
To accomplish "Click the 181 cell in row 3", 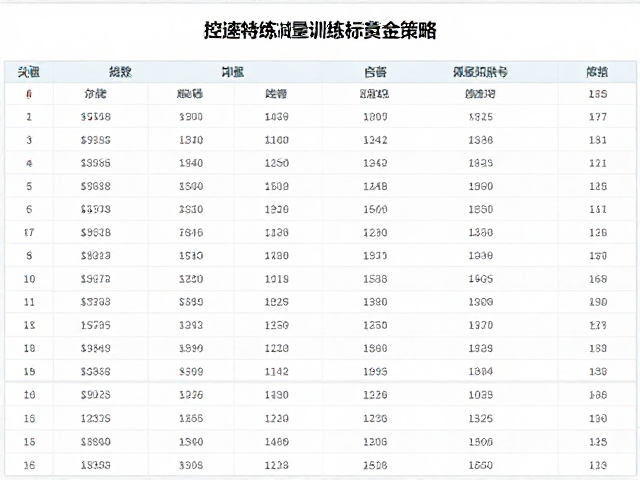I will tap(598, 140).
